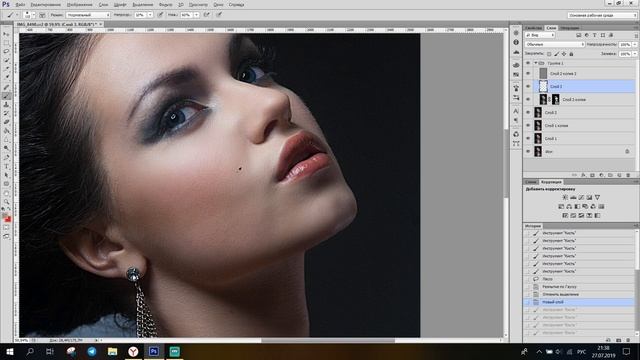Open brush opacity slider arrow in options

pyautogui.click(x=150, y=15)
